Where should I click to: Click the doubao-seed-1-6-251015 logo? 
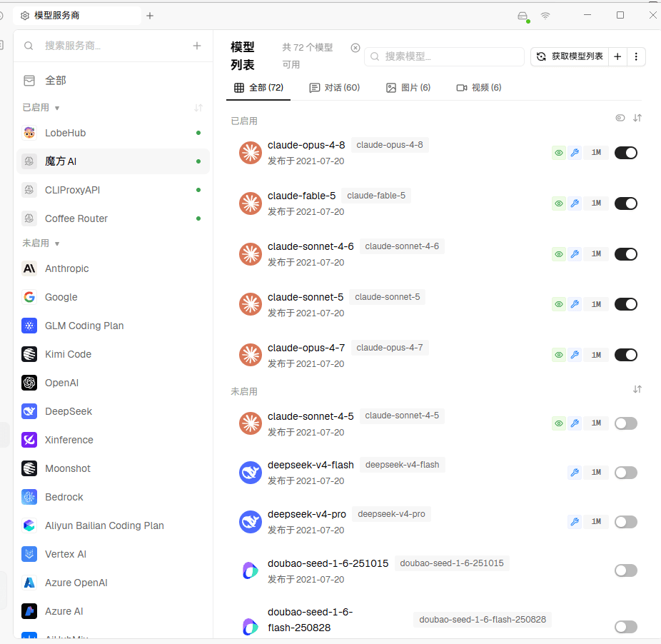(251, 570)
